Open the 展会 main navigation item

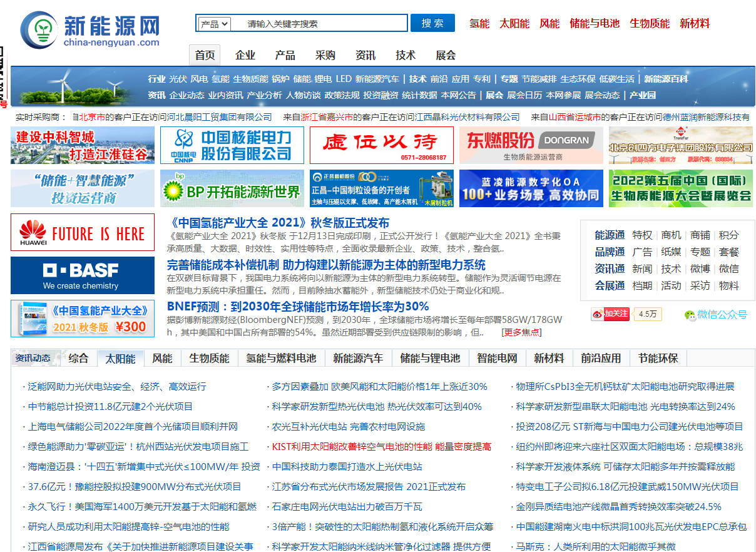point(446,55)
